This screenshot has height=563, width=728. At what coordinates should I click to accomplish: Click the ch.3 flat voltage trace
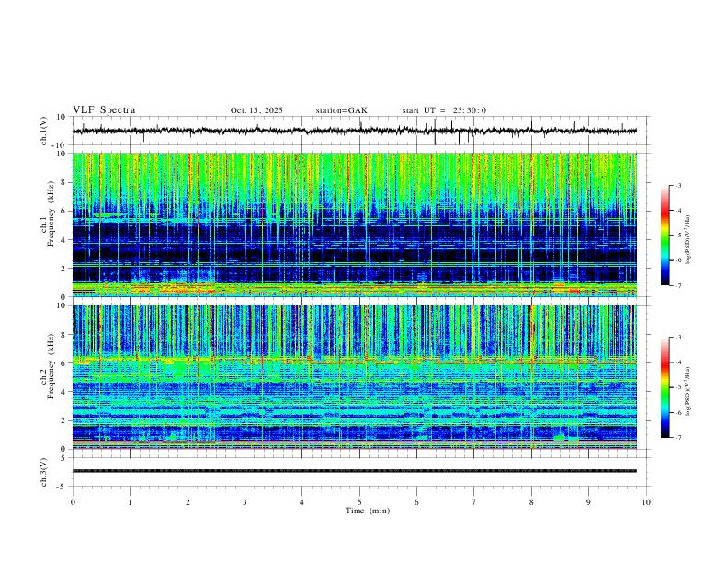tap(355, 471)
